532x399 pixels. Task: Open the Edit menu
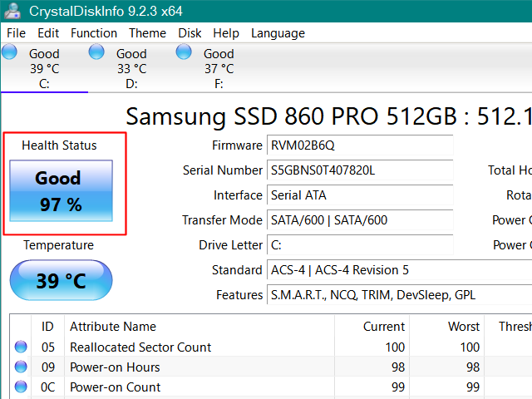click(x=48, y=33)
